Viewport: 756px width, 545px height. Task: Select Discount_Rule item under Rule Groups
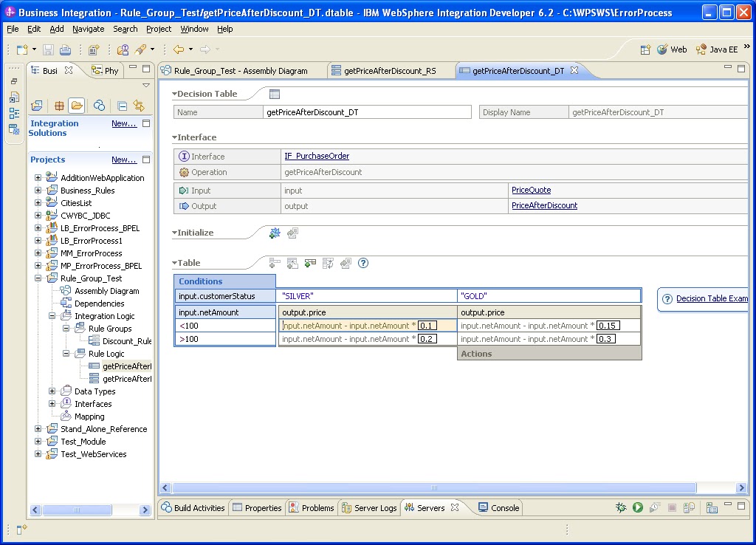[127, 341]
